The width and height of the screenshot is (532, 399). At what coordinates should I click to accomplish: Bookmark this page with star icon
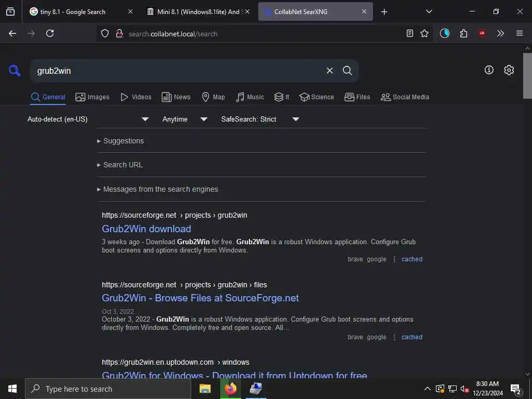(x=424, y=33)
